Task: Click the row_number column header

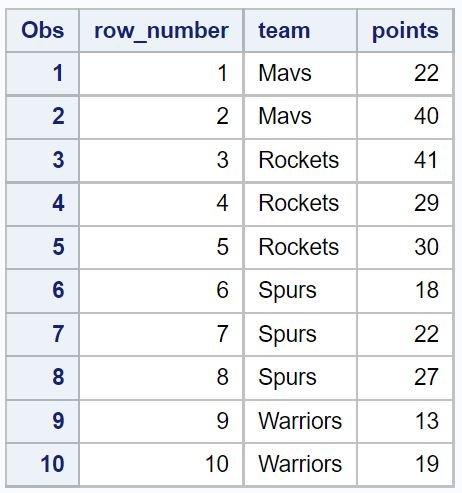Action: [161, 31]
